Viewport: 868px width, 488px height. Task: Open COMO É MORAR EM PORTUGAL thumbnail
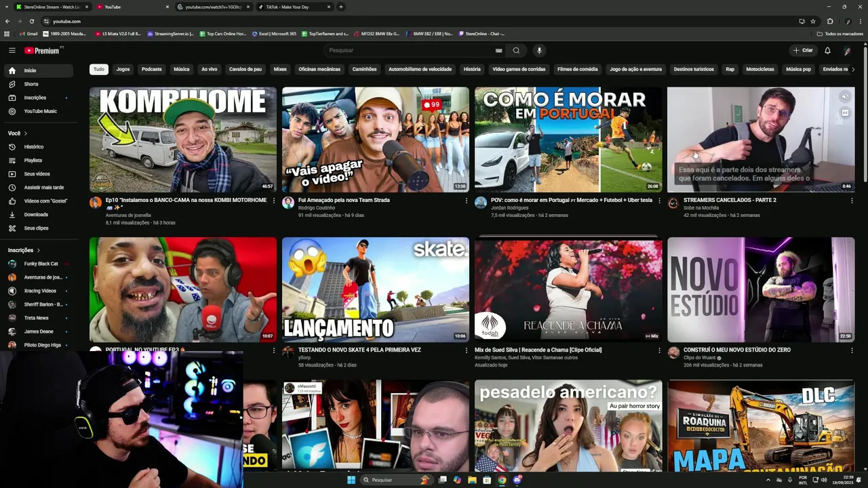(568, 140)
